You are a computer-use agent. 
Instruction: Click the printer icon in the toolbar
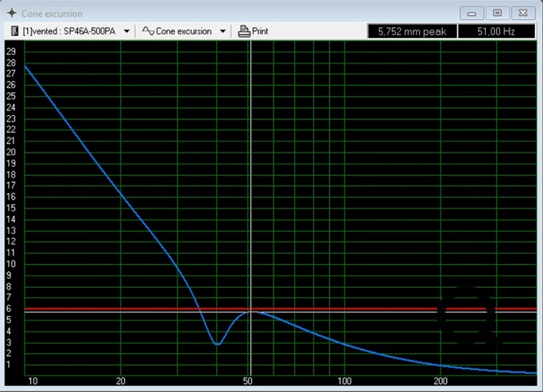243,32
